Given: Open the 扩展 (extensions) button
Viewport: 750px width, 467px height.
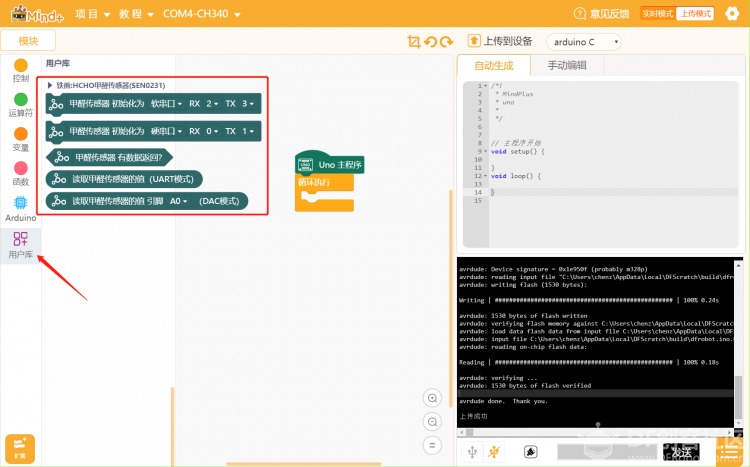Looking at the screenshot, I should 20,448.
